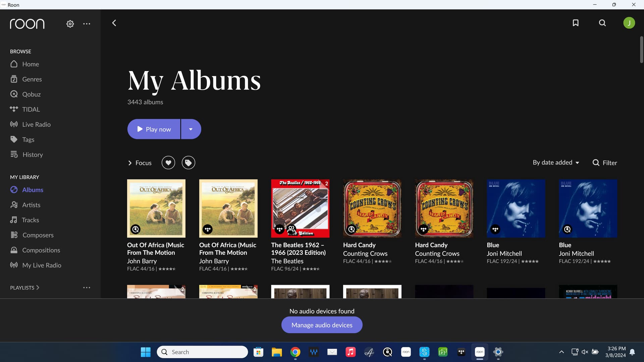Open TIDAL from Browse menu
This screenshot has height=362, width=644.
[31, 109]
